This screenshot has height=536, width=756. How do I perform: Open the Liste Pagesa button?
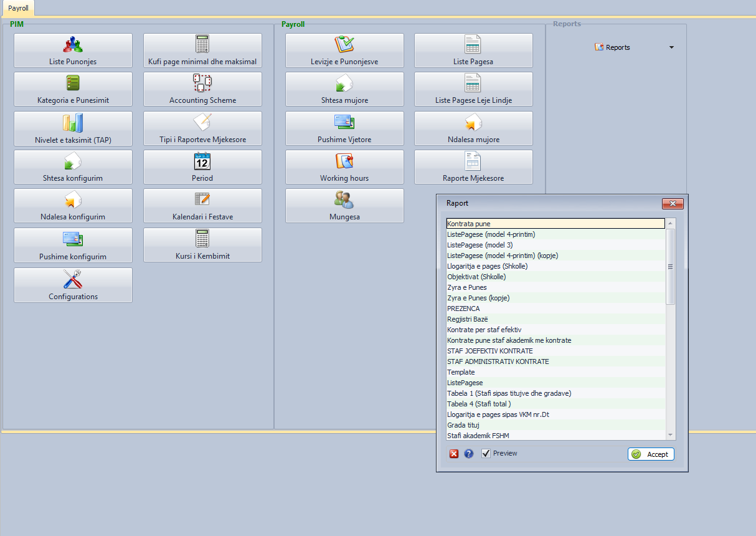(473, 50)
